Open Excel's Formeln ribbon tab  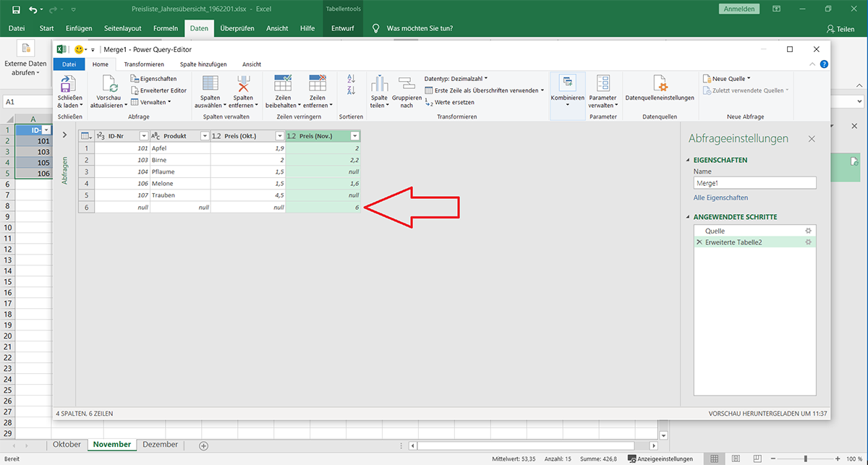166,28
